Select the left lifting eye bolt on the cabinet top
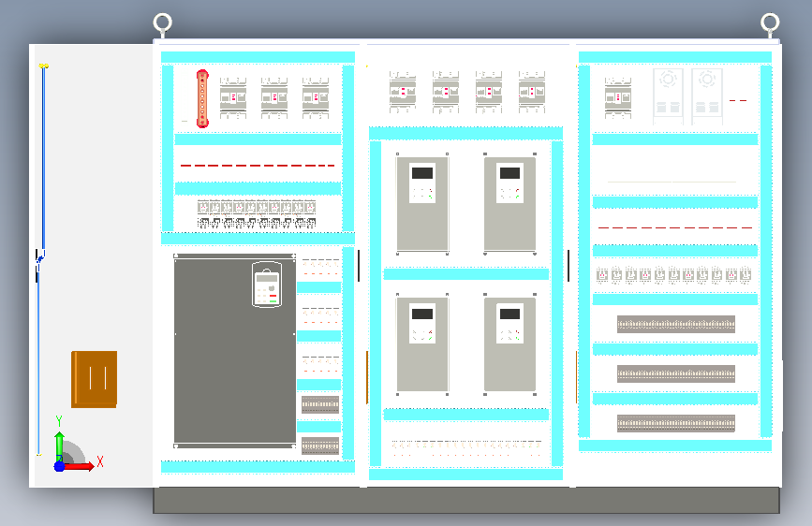This screenshot has width=812, height=526. [x=163, y=23]
